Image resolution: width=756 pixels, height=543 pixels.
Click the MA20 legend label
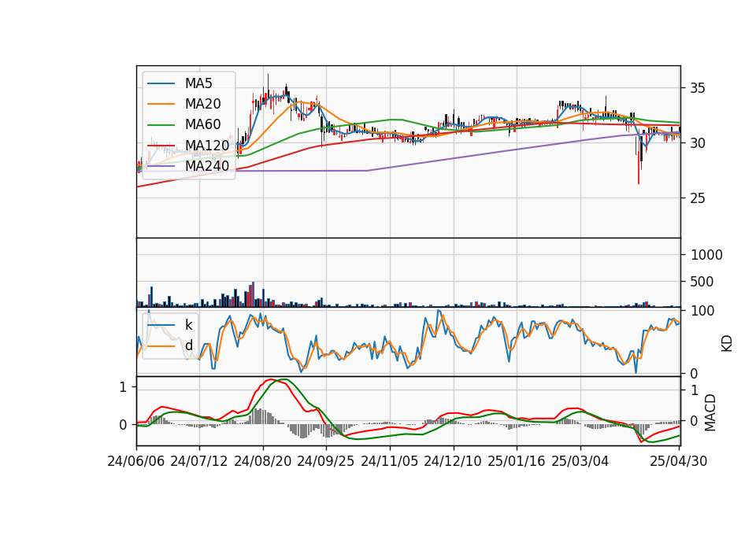(x=202, y=104)
